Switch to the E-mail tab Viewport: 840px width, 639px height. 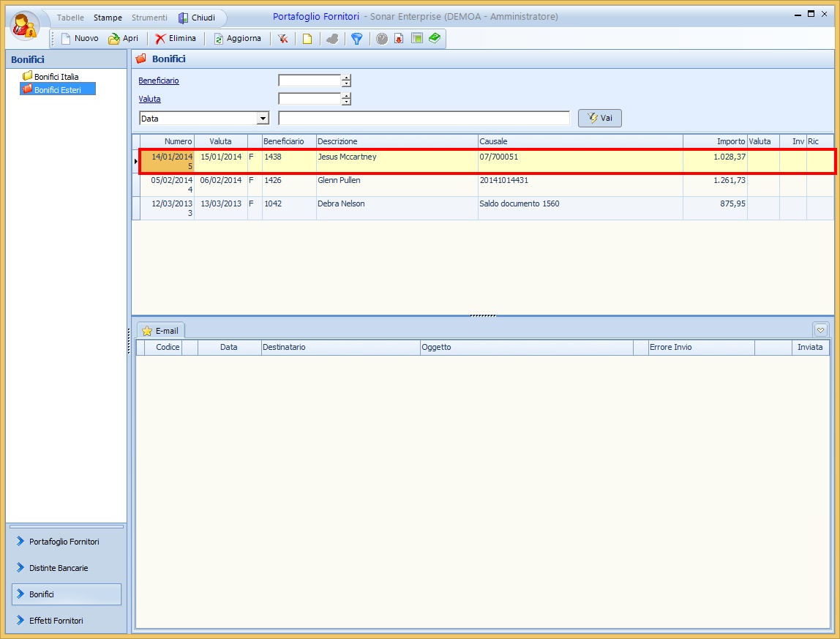161,331
